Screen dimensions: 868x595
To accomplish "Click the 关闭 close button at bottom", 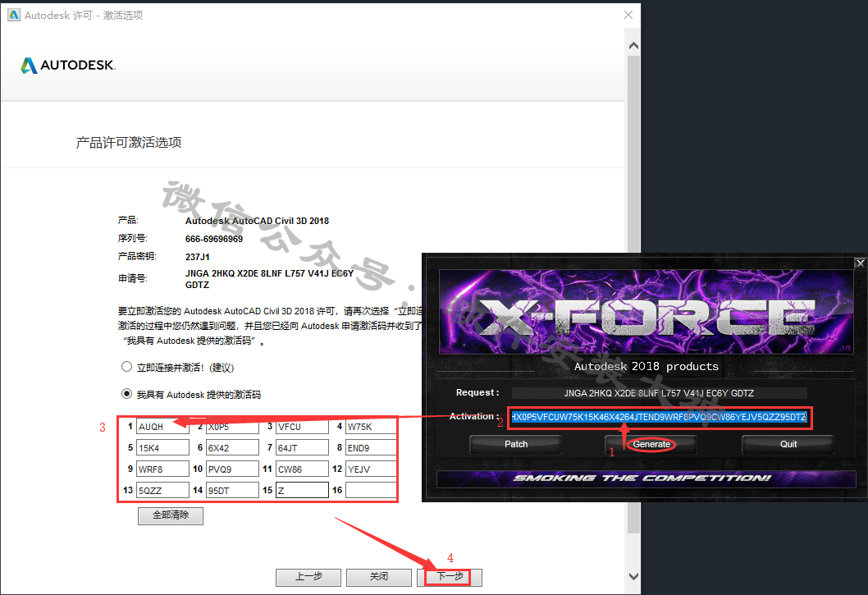I will pyautogui.click(x=379, y=577).
